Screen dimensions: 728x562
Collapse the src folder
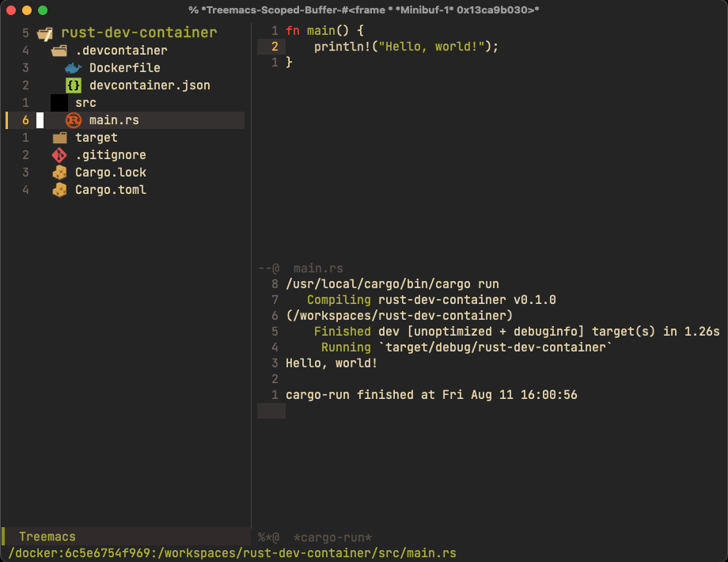[85, 103]
